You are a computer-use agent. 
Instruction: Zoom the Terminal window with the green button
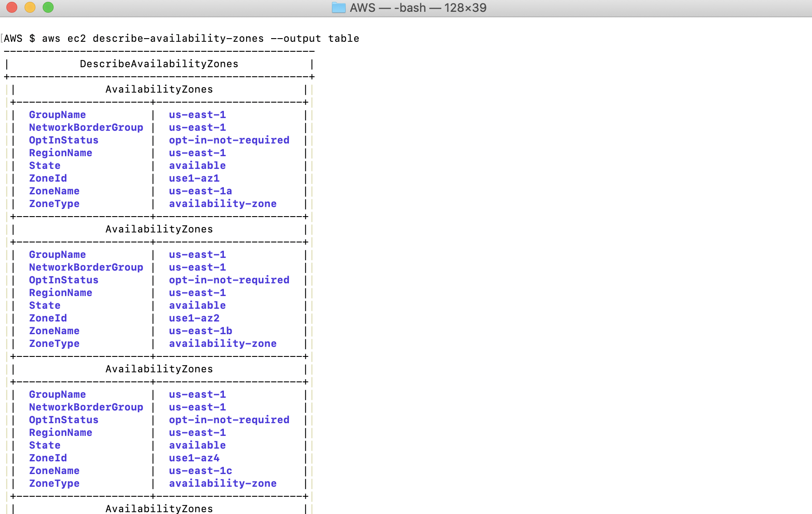click(x=48, y=7)
